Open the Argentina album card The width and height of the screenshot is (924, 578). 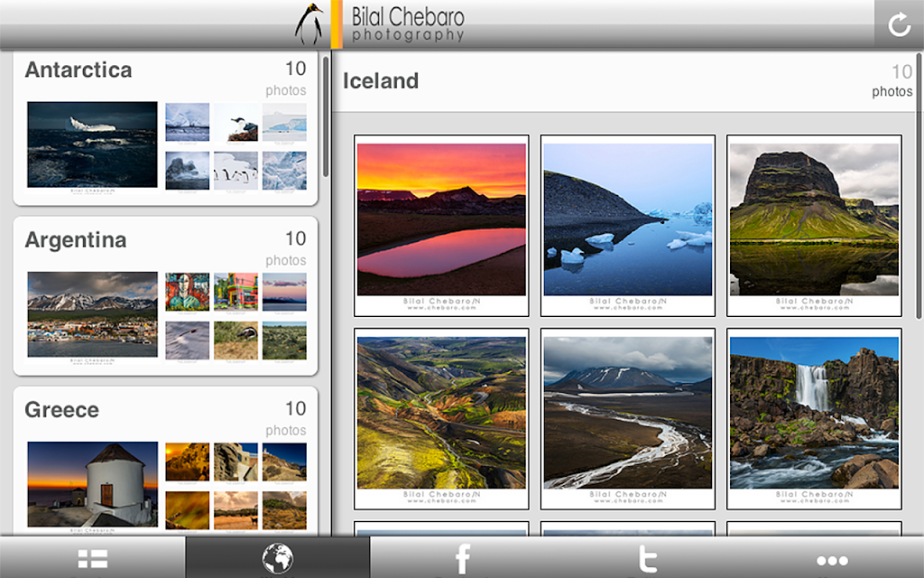(x=166, y=296)
